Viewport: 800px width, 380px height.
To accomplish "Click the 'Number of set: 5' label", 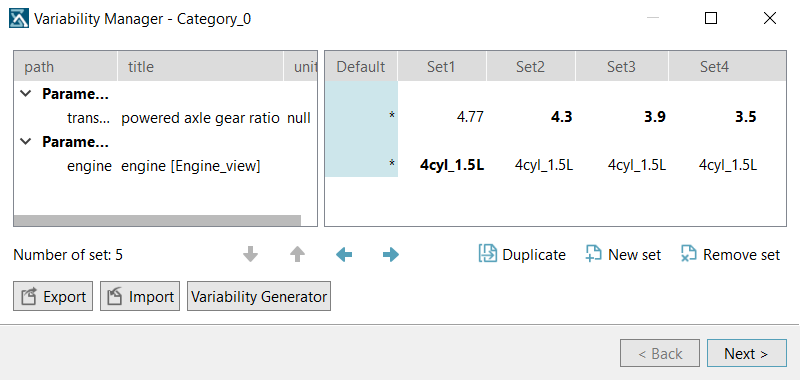I will click(x=68, y=255).
